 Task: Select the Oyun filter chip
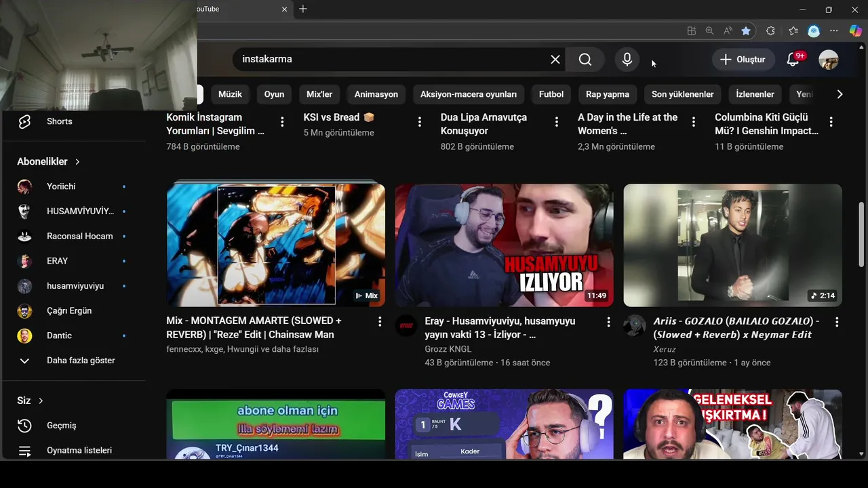point(274,94)
